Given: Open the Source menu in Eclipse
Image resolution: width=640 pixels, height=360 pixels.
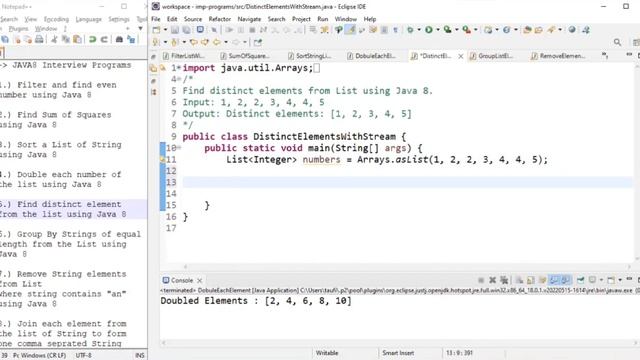Looking at the screenshot, I should click(193, 19).
